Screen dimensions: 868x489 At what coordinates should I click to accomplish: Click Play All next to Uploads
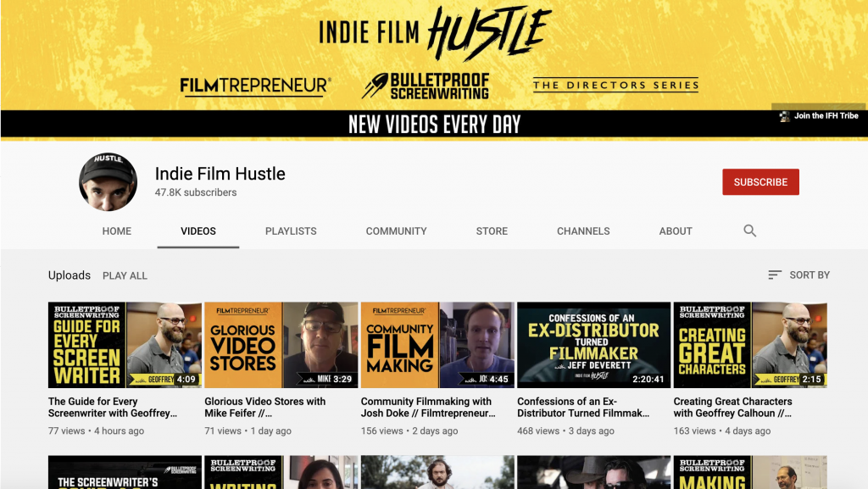125,275
